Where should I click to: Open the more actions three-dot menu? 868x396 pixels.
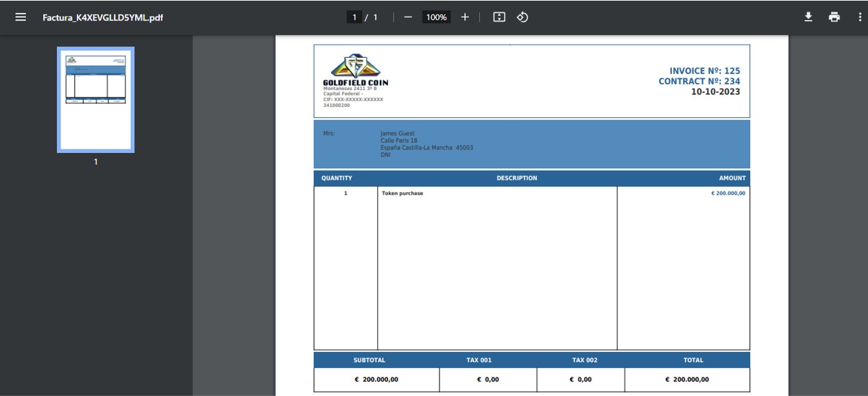click(860, 17)
